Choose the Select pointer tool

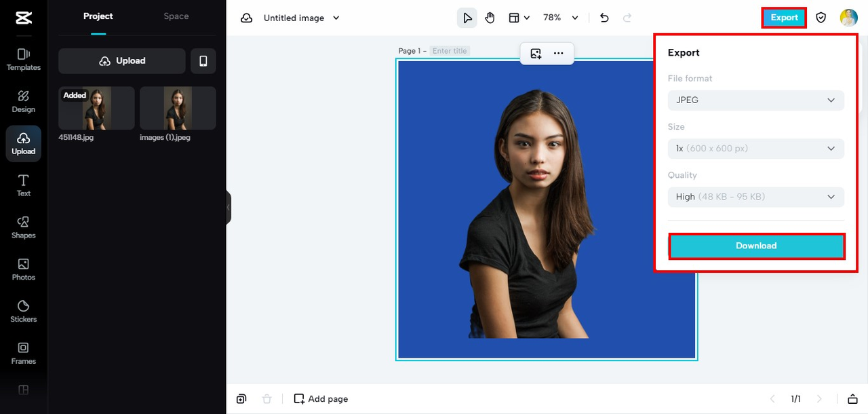pyautogui.click(x=467, y=18)
